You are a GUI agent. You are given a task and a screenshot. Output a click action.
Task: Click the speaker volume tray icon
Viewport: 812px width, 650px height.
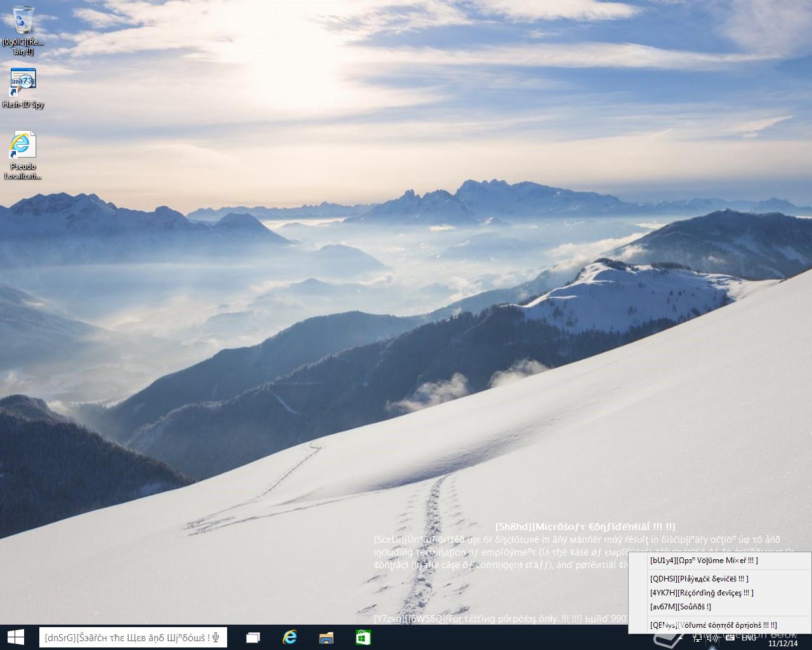click(x=712, y=637)
